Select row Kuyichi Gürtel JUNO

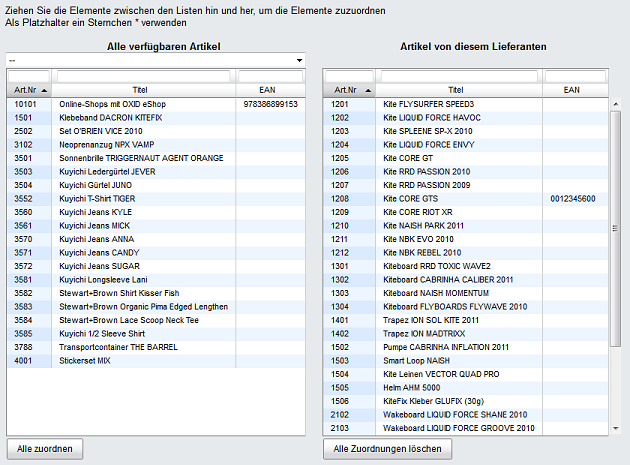(x=156, y=185)
